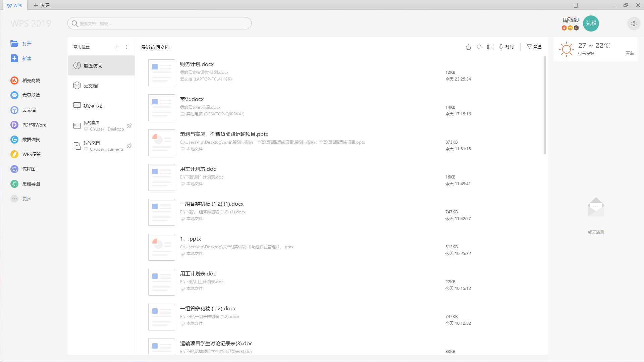Click thumbnail of 1、.pptx
Image resolution: width=644 pixels, height=362 pixels.
click(162, 247)
